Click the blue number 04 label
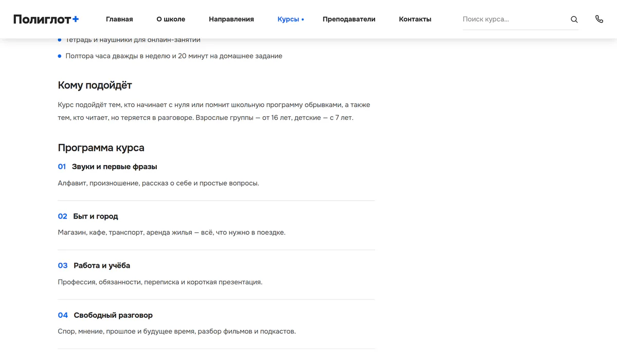Viewport: 617px width, 364px height. point(63,315)
